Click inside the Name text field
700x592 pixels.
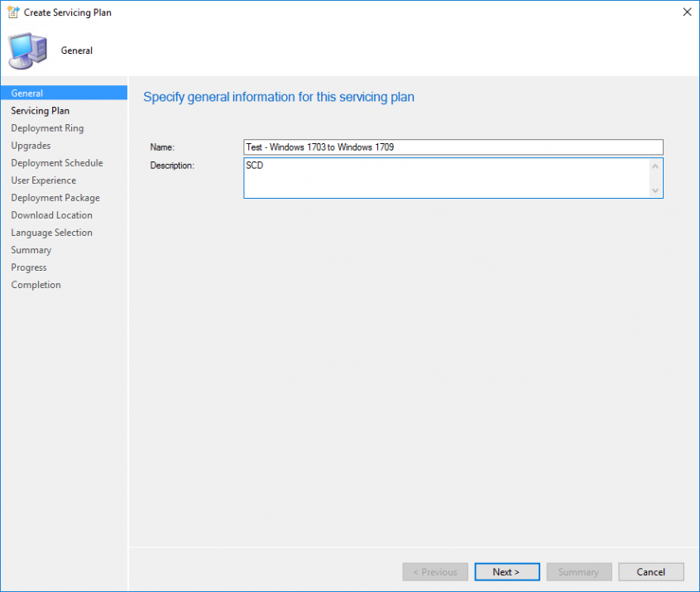(453, 147)
